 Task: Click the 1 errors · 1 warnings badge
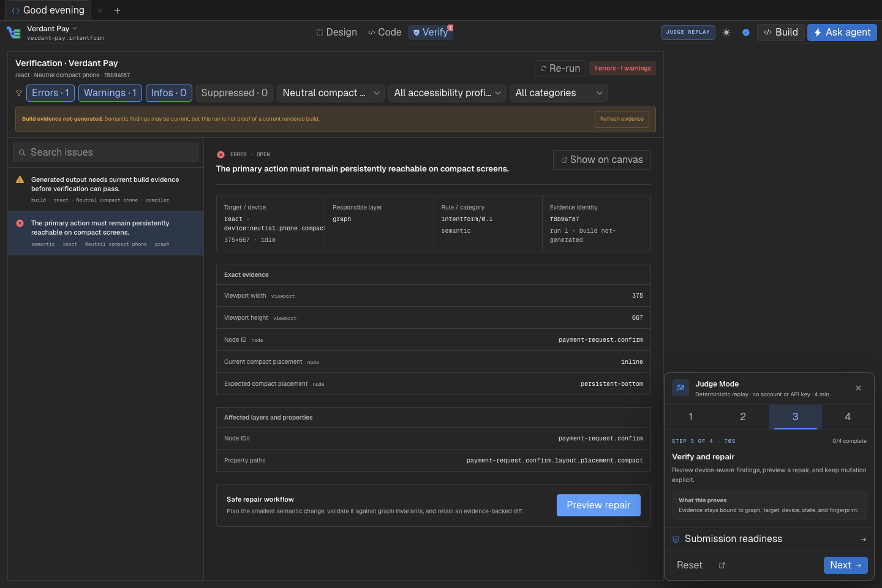(x=623, y=69)
